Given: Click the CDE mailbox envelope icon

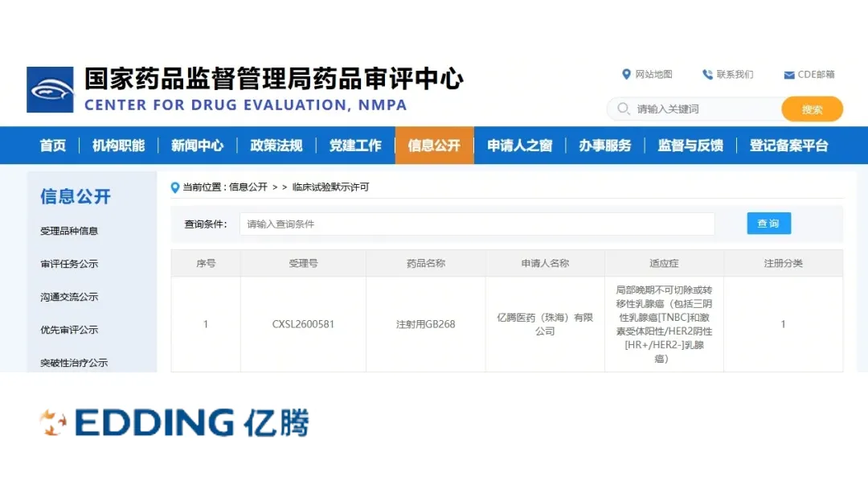Looking at the screenshot, I should (789, 75).
